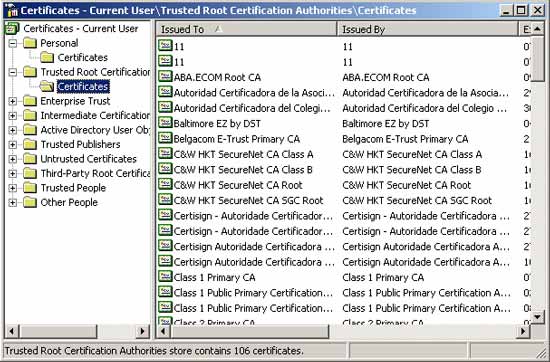This screenshot has height=362, width=550.
Task: Select Certificates folder under Personal
Action: pos(82,58)
